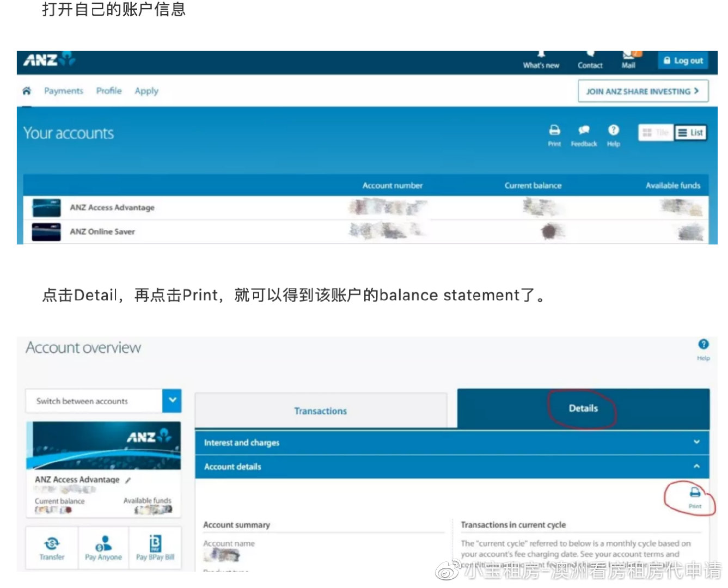Image resolution: width=728 pixels, height=588 pixels.
Task: Click JOIN ANZ SHARE INVESTING
Action: click(643, 91)
